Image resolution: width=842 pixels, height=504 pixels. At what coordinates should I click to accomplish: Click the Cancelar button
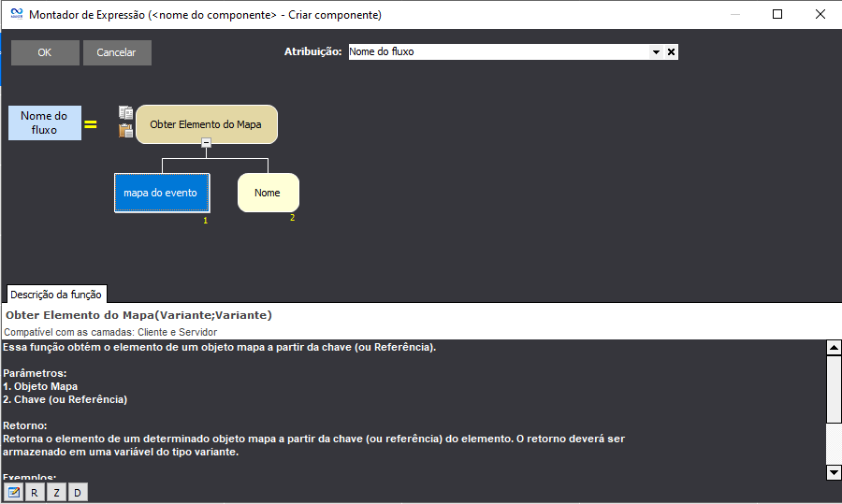click(117, 52)
